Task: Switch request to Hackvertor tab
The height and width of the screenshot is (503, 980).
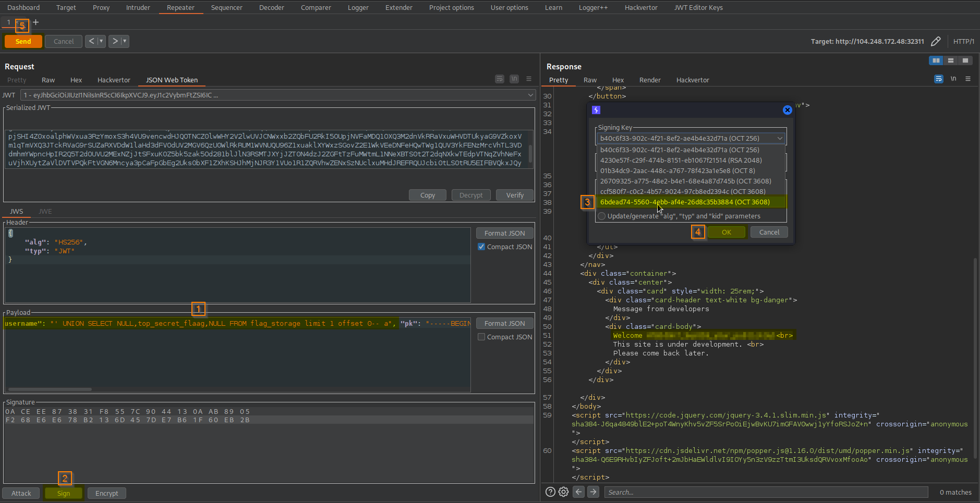Action: coord(114,80)
